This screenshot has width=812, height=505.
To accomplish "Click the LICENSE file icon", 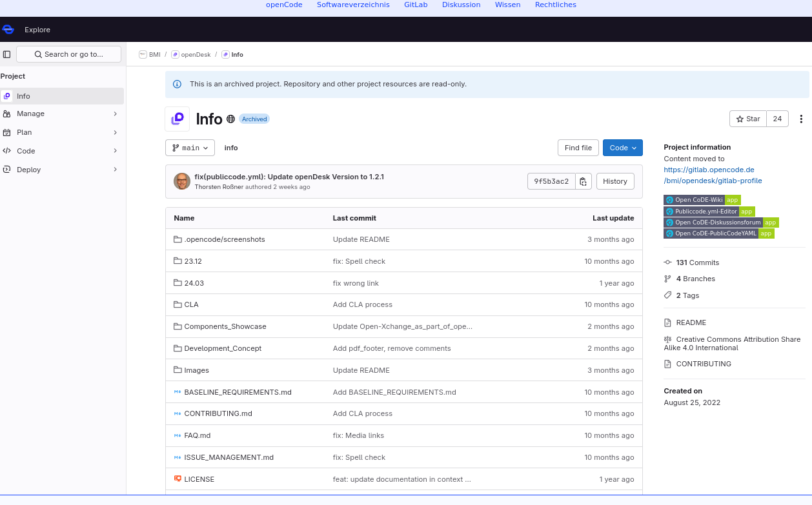I will [178, 479].
